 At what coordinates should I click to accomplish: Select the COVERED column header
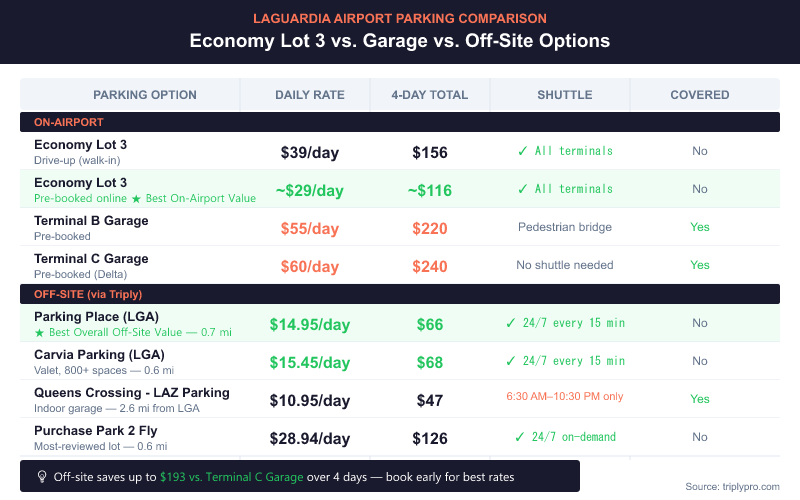[x=700, y=95]
